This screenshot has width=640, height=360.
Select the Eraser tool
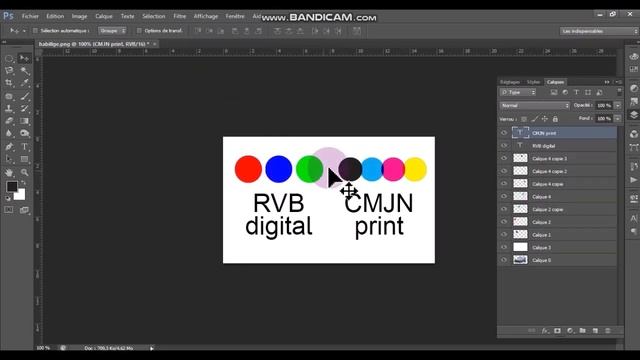click(x=9, y=121)
